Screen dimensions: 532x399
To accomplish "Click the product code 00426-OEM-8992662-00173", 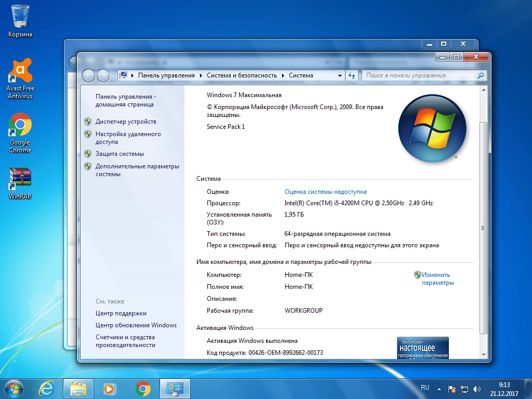I will (x=286, y=353).
